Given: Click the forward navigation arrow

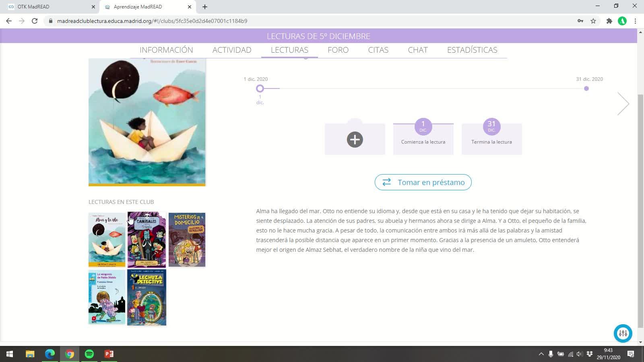Looking at the screenshot, I should pyautogui.click(x=22, y=21).
